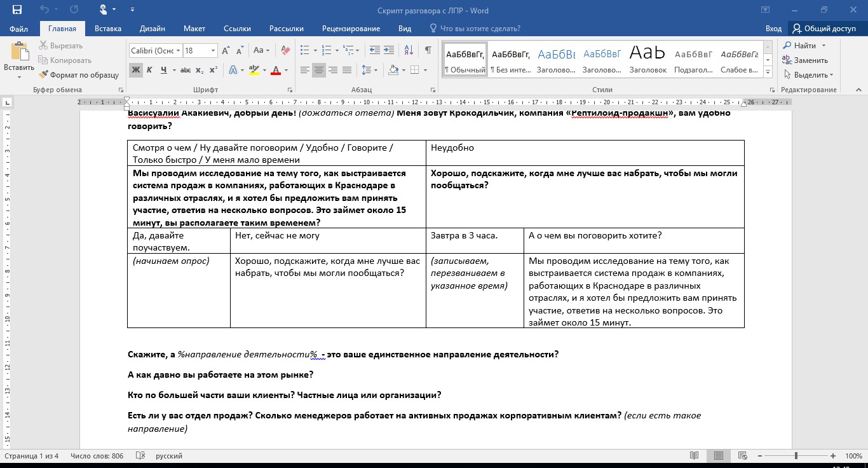
Task: Toggle Bold (Ж) formatting
Action: (x=135, y=70)
